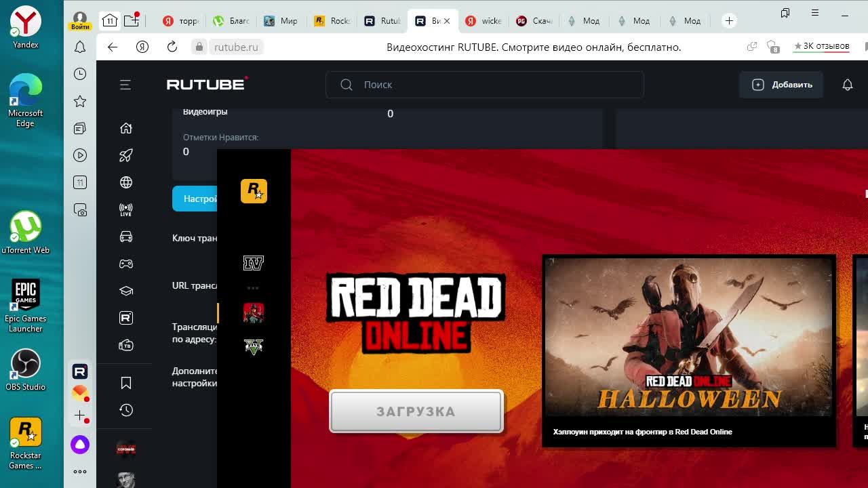Switch to the торр browser tab
This screenshot has height=488, width=868.
[x=181, y=21]
